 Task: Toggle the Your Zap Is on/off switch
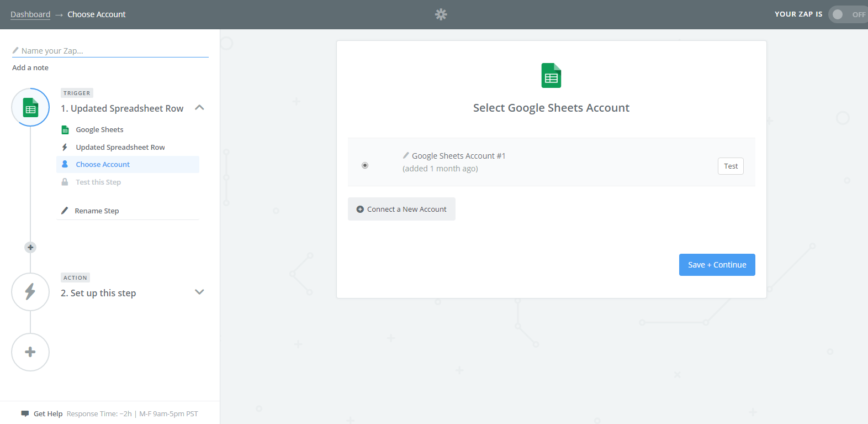pyautogui.click(x=848, y=14)
